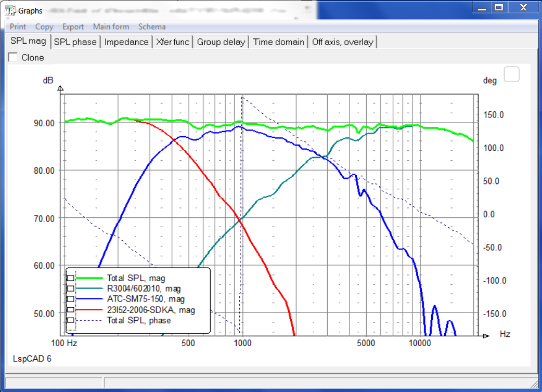Open the Export menu
This screenshot has width=542, height=392.
click(x=73, y=27)
